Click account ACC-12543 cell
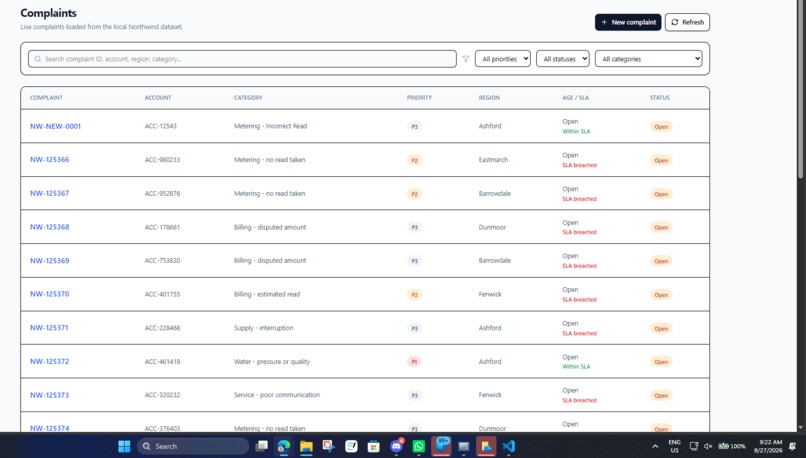Viewport: 806px width, 458px height. [160, 126]
